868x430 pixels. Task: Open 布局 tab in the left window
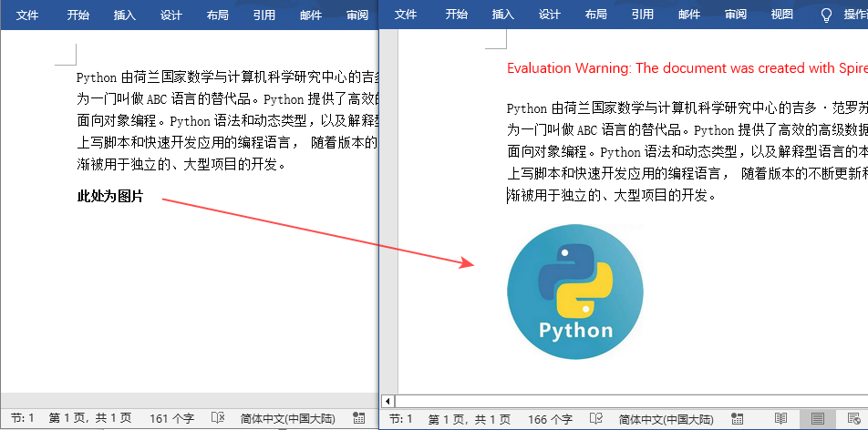tap(218, 15)
